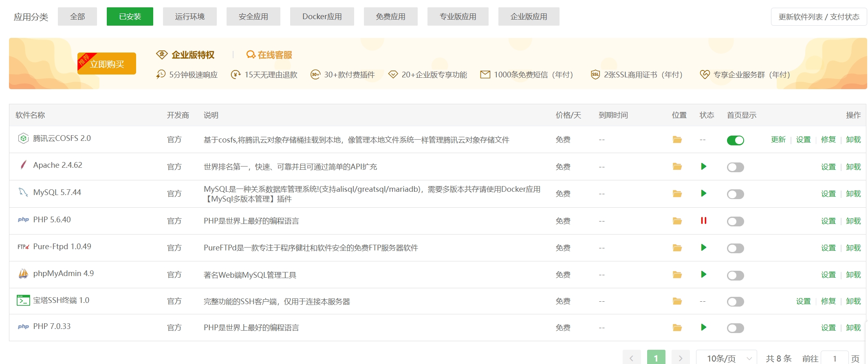
Task: Select the 运行环境 category tab
Action: point(190,17)
